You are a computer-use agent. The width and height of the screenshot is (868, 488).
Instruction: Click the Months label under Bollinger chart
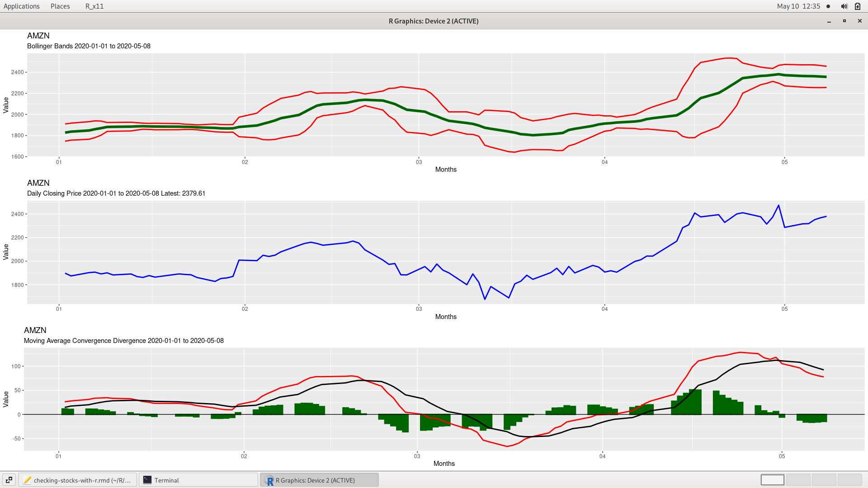pyautogui.click(x=446, y=169)
